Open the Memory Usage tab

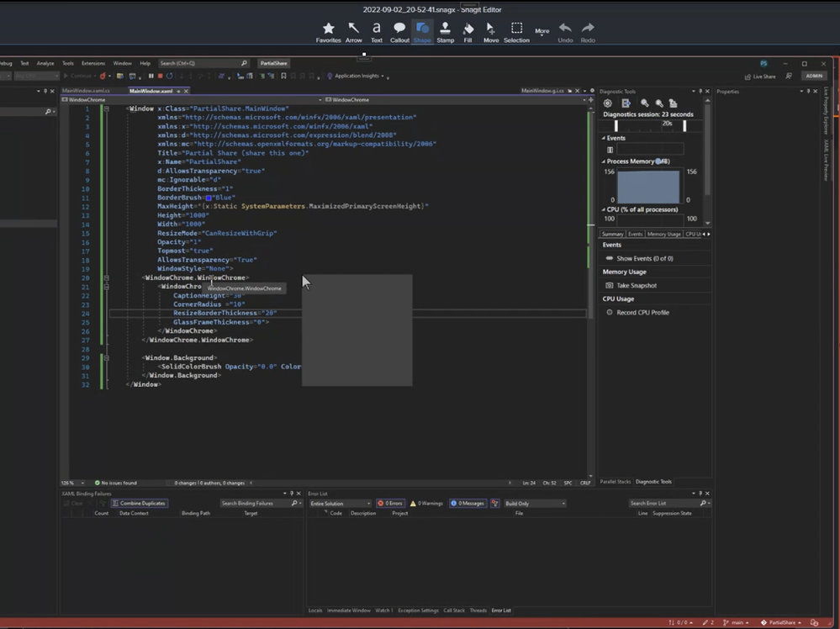pos(663,234)
